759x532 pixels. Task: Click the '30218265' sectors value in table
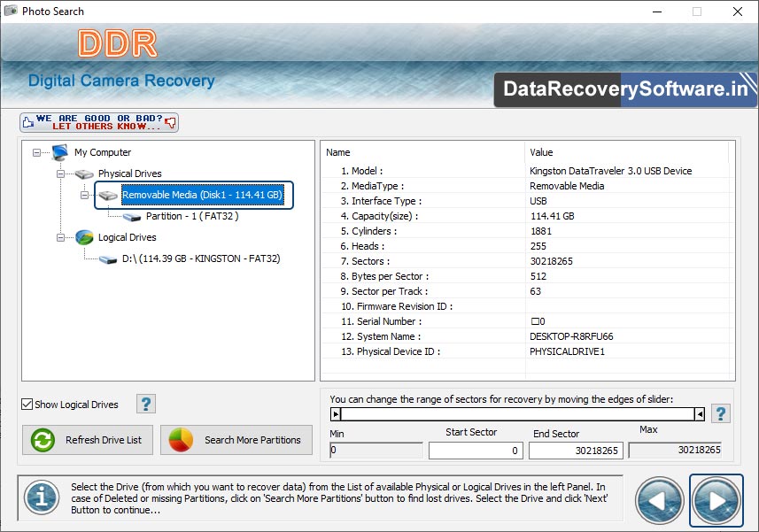(552, 261)
